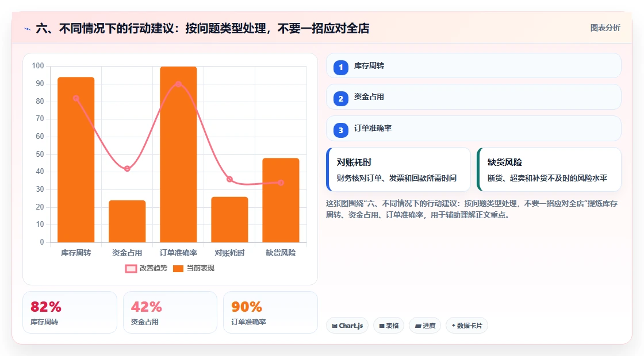Click the trend line point over 对账耗时

[229, 179]
